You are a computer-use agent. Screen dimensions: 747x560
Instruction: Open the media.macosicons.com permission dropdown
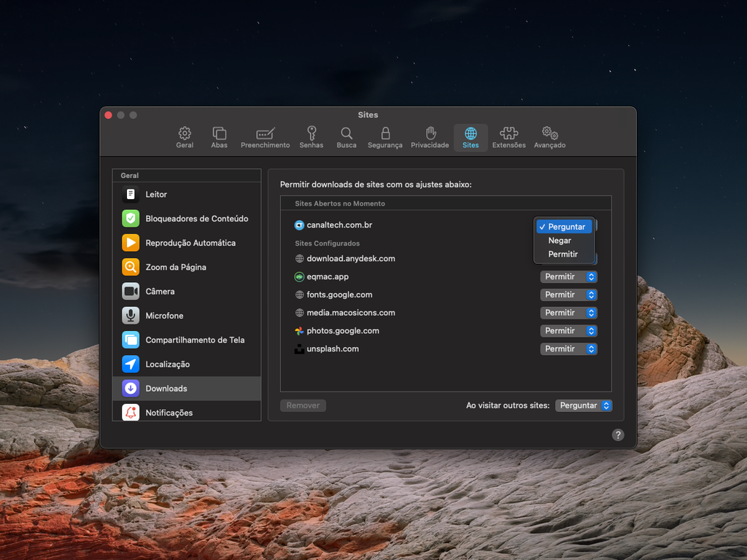pyautogui.click(x=568, y=313)
